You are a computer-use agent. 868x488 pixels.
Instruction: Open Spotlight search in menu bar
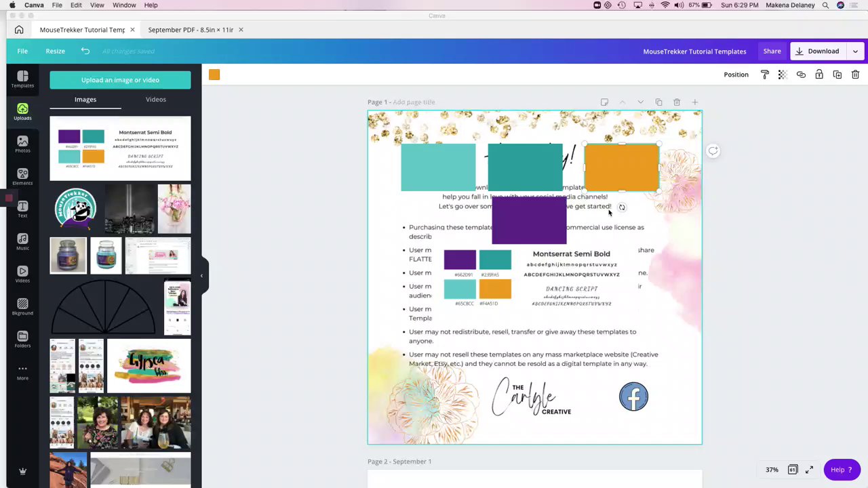click(825, 5)
